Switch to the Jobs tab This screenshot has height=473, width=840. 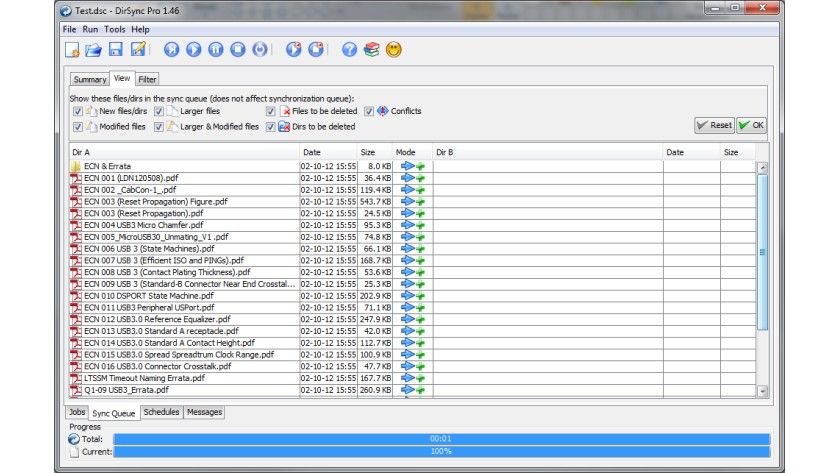pos(77,412)
